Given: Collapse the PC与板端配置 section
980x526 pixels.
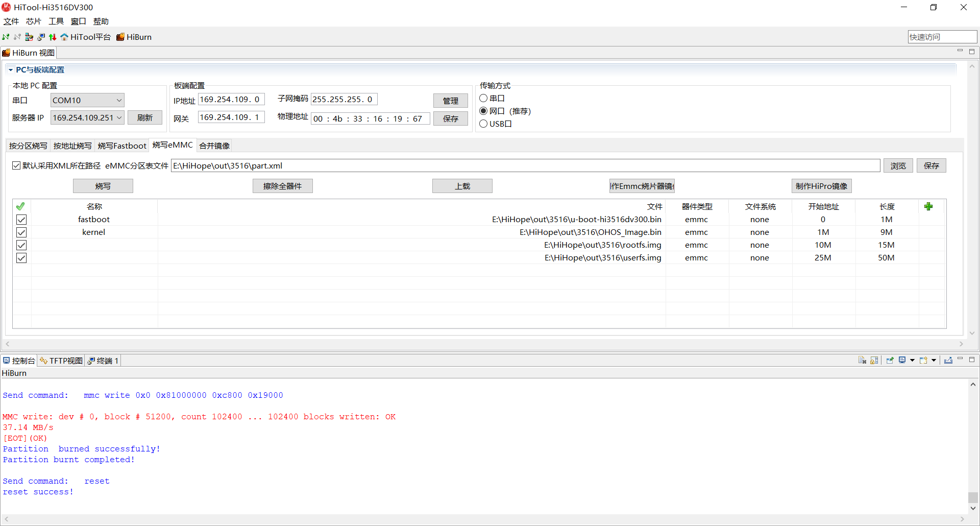Looking at the screenshot, I should tap(10, 70).
